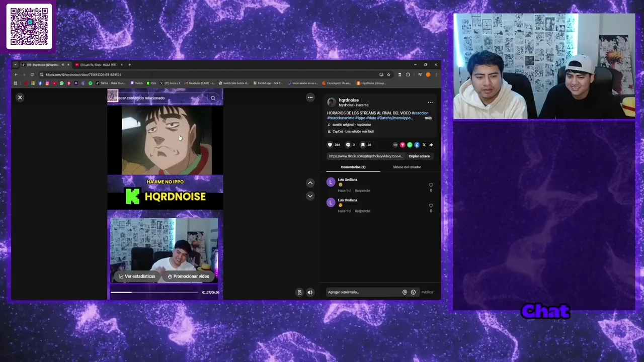Open the CapCut 'Una edición más fácil' link
This screenshot has height=362, width=644.
pyautogui.click(x=353, y=132)
